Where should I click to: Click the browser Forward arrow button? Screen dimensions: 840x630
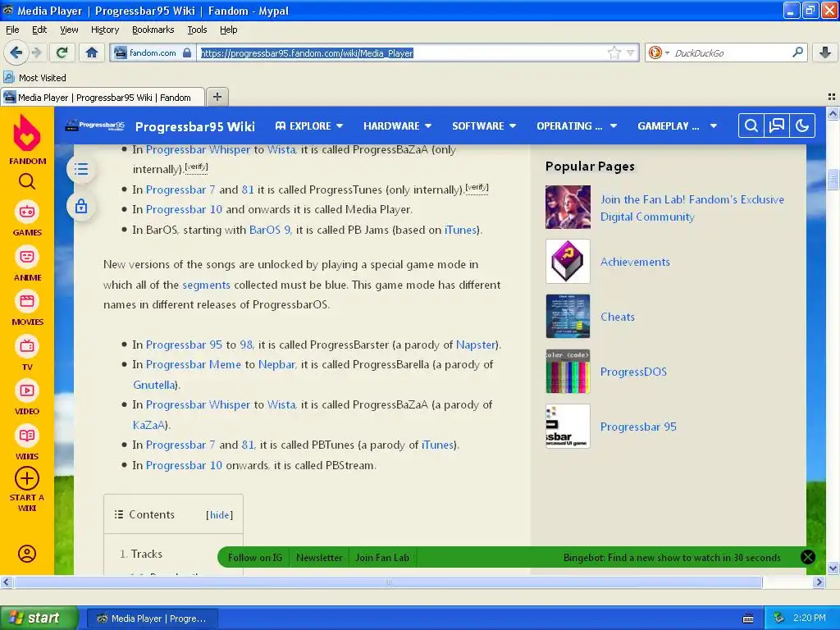[x=36, y=52]
